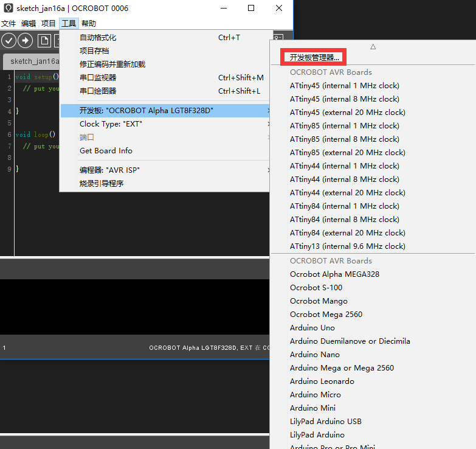
Task: Click code line void setup()
Action: pos(37,77)
